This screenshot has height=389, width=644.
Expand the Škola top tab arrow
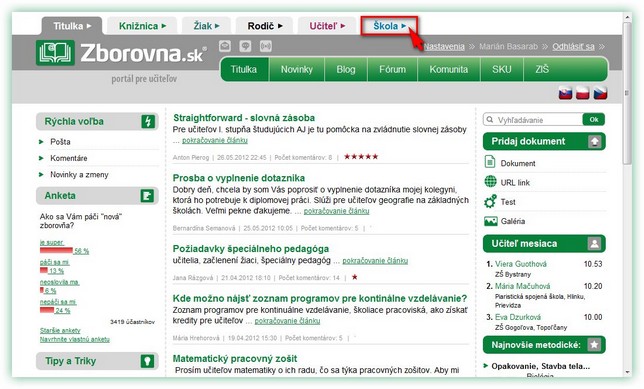point(403,26)
